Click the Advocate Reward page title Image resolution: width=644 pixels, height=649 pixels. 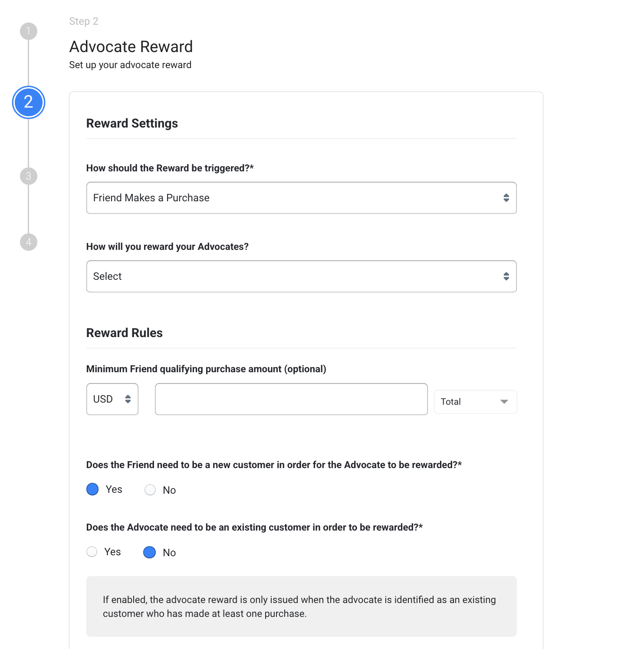(131, 47)
